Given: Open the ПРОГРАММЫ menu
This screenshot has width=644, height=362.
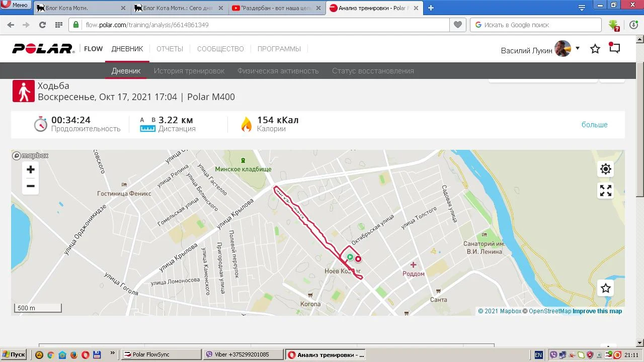Looking at the screenshot, I should pos(279,49).
